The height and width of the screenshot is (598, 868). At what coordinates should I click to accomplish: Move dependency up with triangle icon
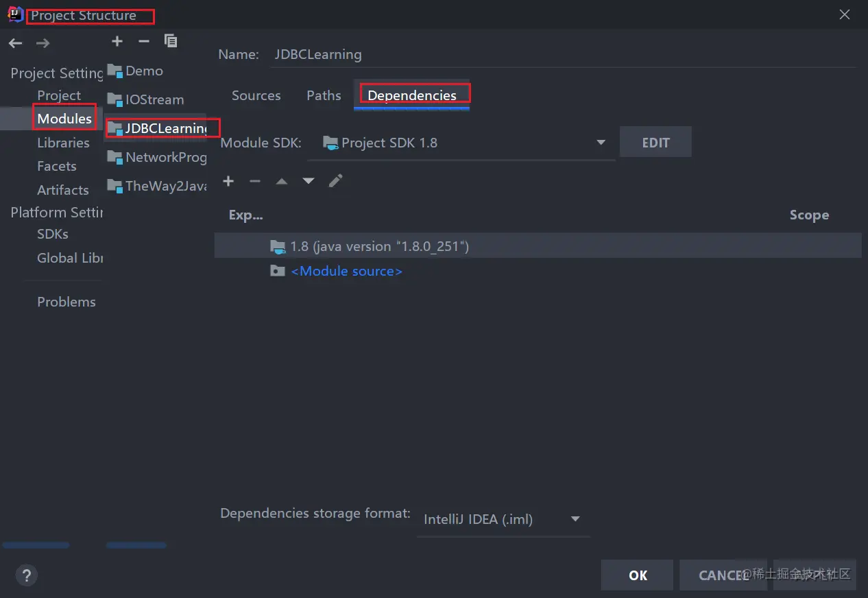[282, 181]
